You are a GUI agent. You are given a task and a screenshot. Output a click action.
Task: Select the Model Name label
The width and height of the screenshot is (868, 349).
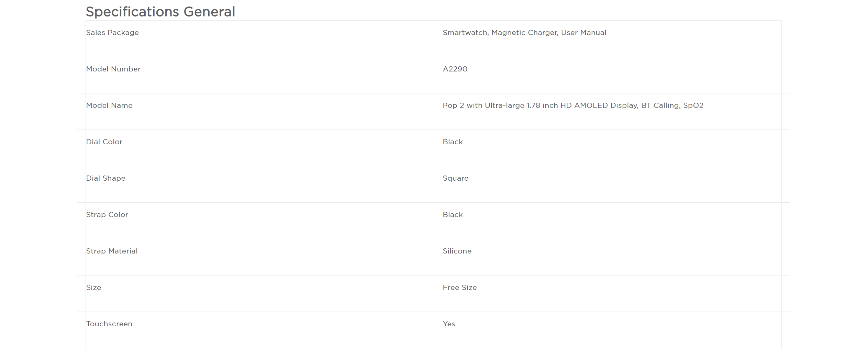[x=109, y=105]
